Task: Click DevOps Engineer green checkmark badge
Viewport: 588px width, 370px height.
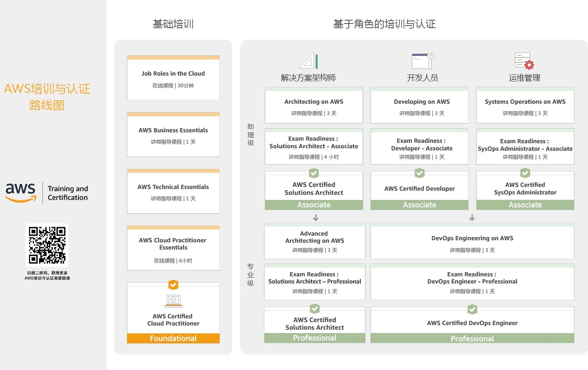Action: tap(472, 310)
